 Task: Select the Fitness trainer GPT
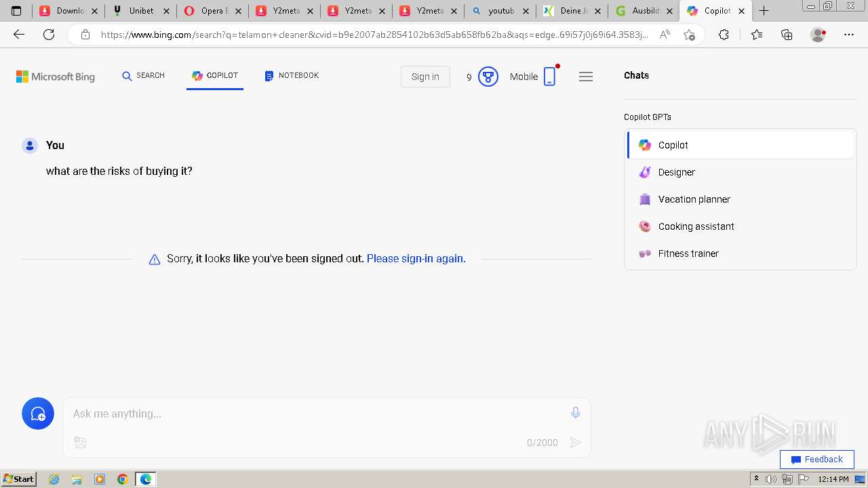[x=741, y=253]
